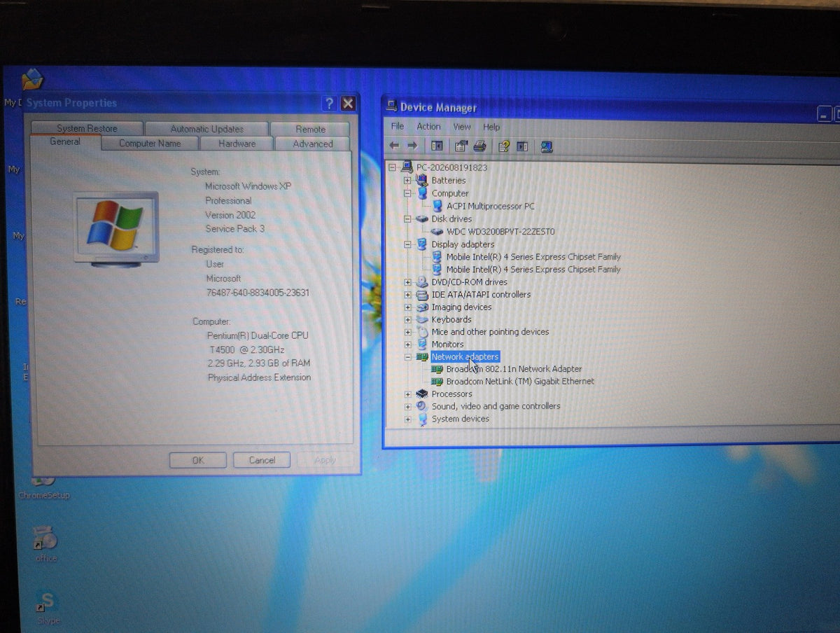Click Cancel in System Properties
This screenshot has height=633, width=840.
262,460
